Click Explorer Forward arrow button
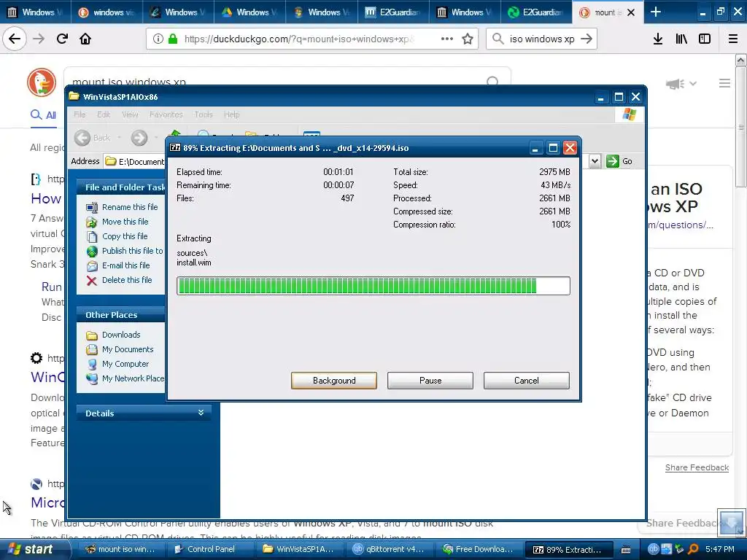The height and width of the screenshot is (560, 747). tap(139, 138)
